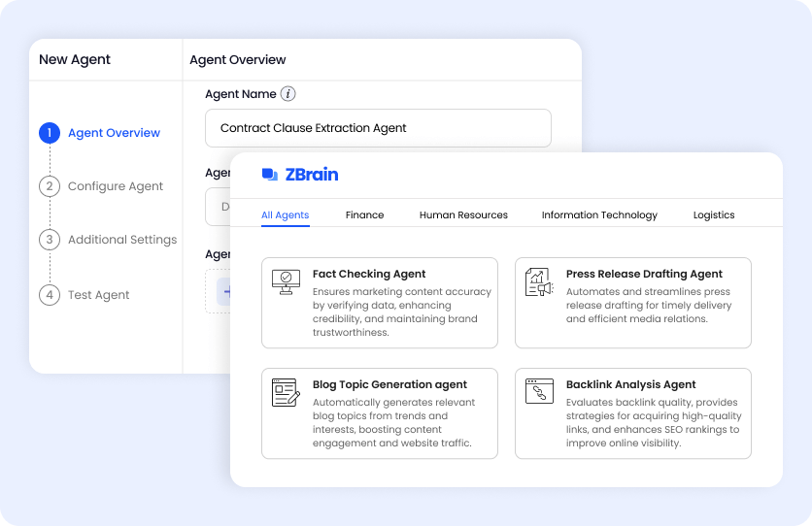The image size is (812, 526).
Task: Click description starting 'Automates and streamlines press'
Action: [x=649, y=305]
